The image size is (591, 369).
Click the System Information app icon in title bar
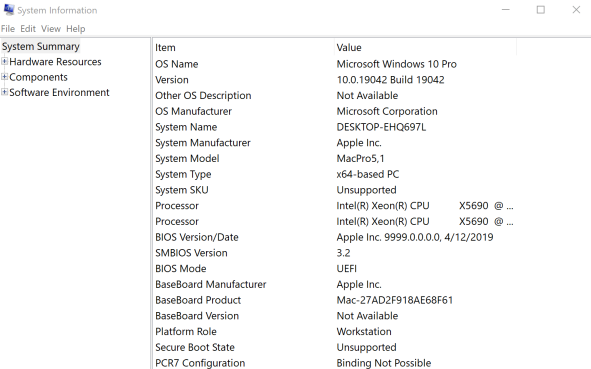coord(9,10)
